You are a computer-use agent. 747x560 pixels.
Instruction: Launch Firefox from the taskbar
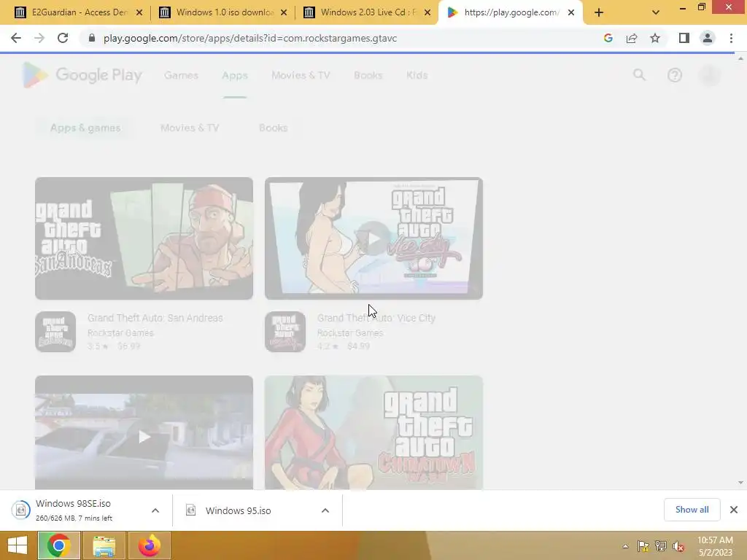[x=149, y=545]
